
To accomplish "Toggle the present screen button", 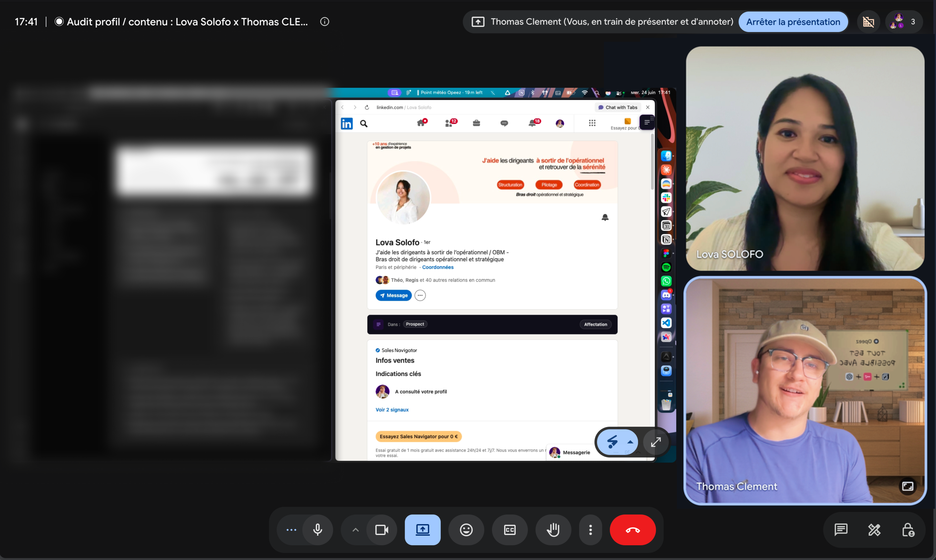I will 423,530.
